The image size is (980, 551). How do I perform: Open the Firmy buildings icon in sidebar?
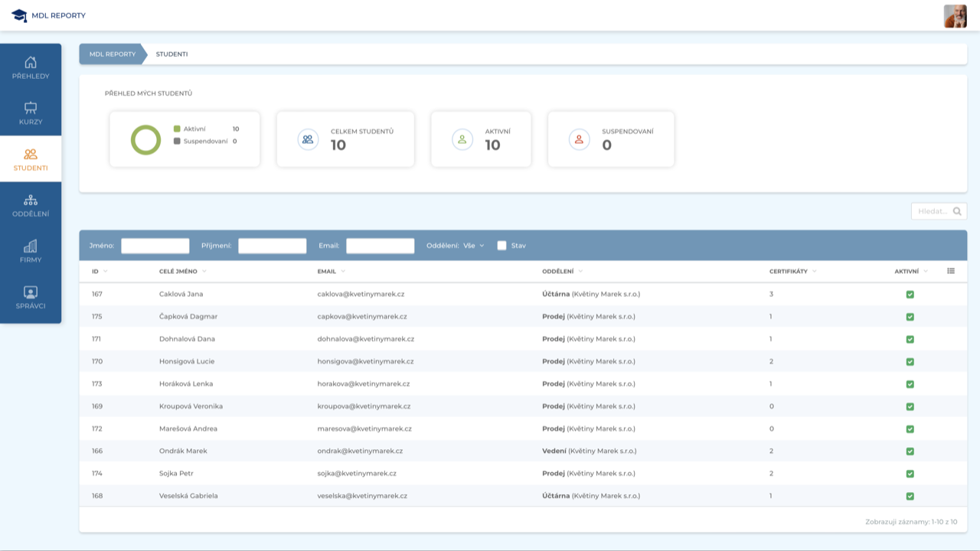(x=31, y=246)
